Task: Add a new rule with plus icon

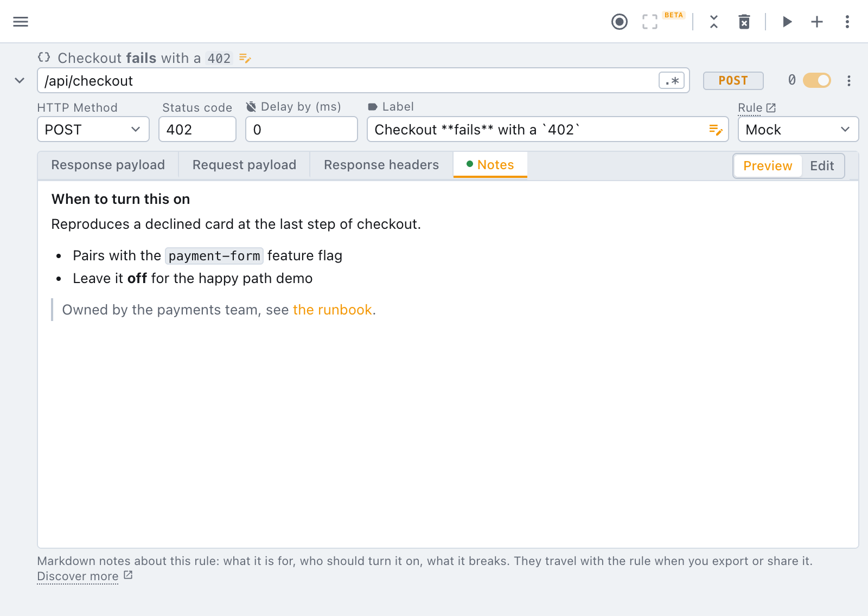Action: 817,22
